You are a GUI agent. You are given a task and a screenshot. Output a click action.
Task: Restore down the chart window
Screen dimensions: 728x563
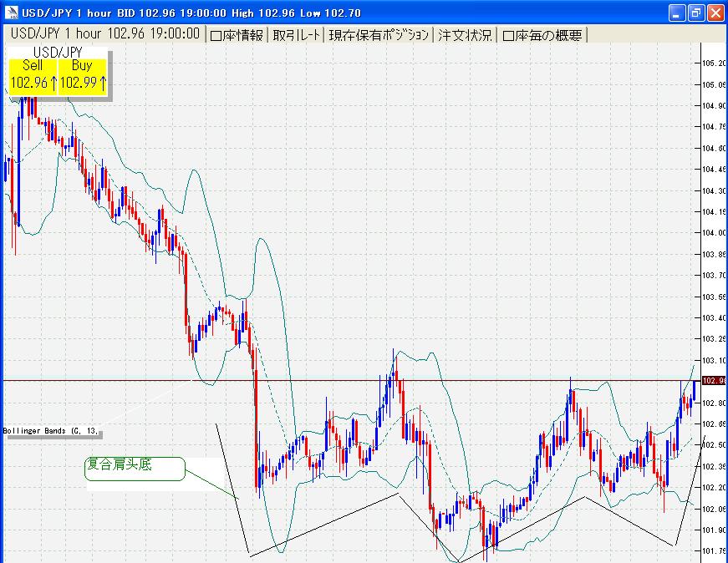coord(695,13)
